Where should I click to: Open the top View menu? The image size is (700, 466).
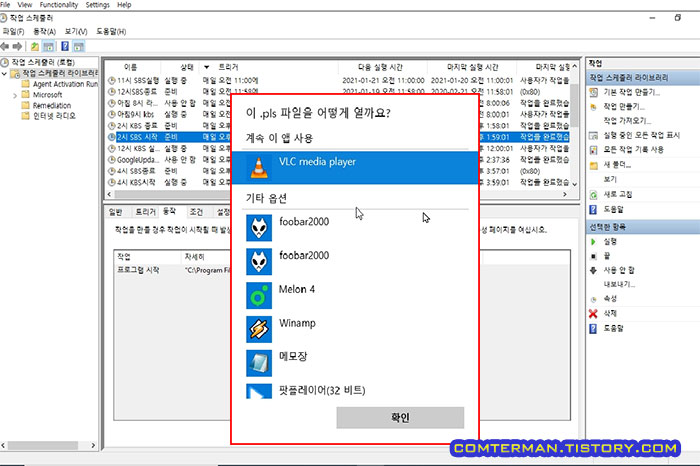pos(25,5)
